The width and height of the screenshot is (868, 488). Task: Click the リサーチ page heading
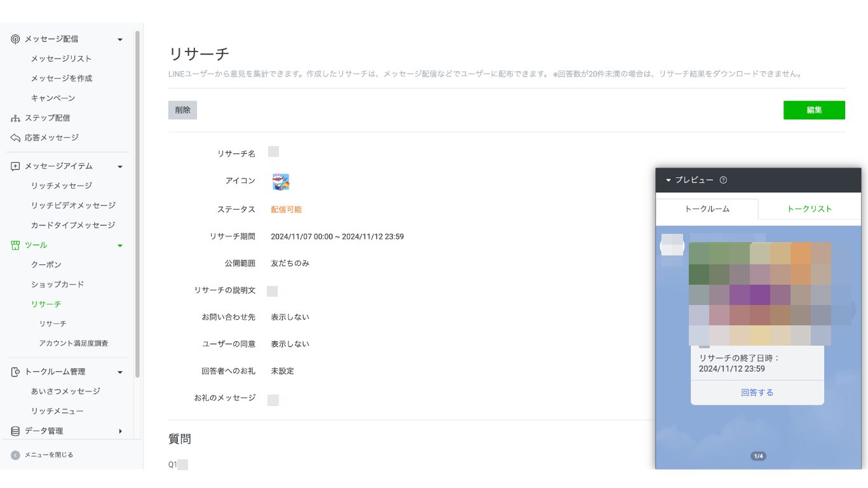coord(199,53)
